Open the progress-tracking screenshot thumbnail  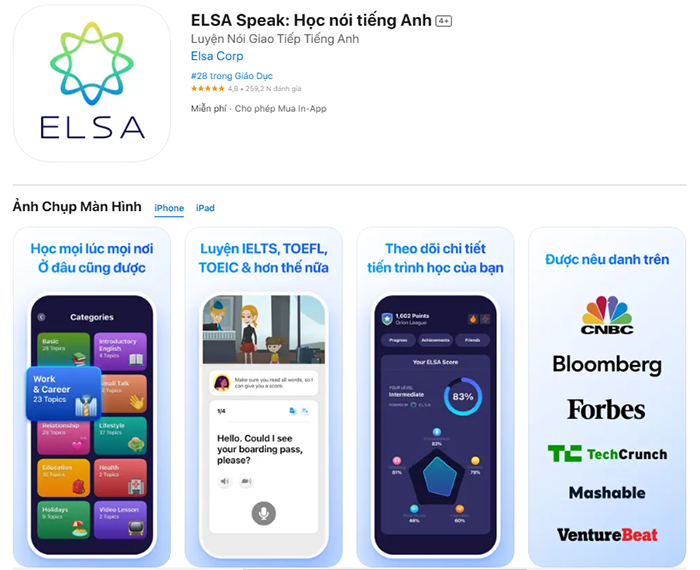(x=435, y=396)
